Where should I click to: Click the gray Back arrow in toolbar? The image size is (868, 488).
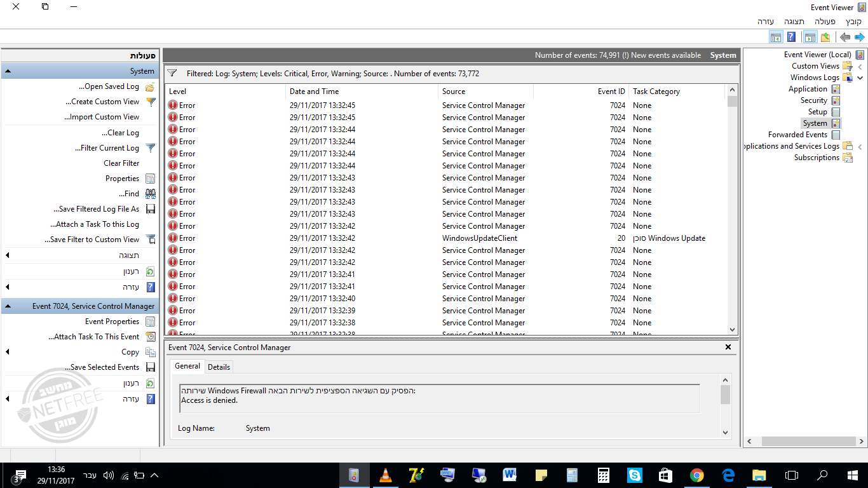[x=844, y=37]
